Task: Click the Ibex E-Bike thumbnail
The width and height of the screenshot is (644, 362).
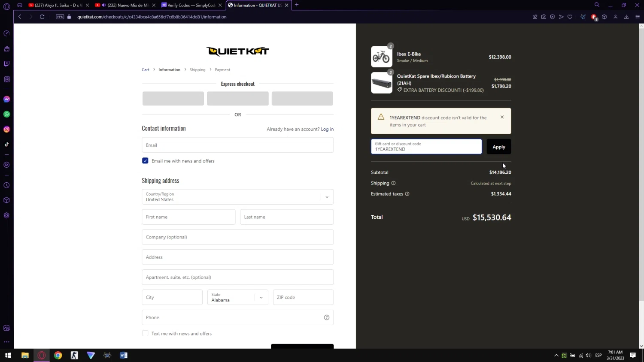Action: (381, 57)
